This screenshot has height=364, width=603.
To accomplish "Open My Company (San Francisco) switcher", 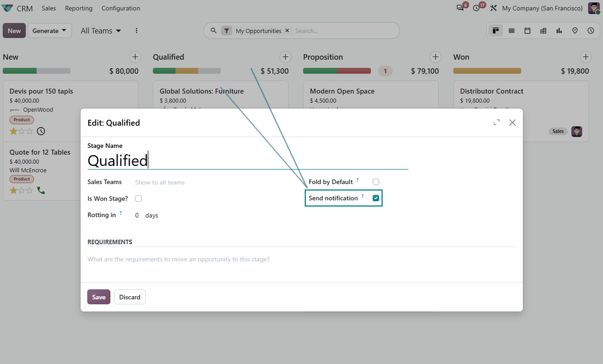I will pos(542,8).
